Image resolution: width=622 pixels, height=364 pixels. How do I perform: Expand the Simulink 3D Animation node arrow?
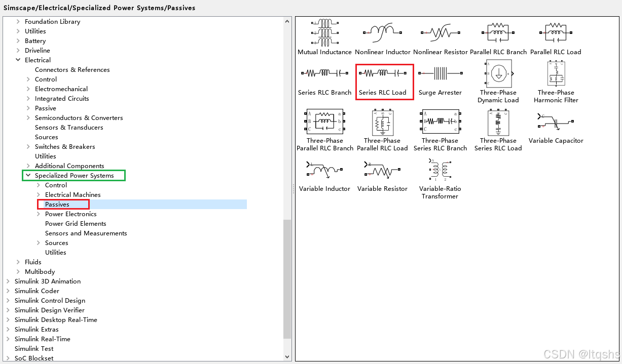pos(8,281)
